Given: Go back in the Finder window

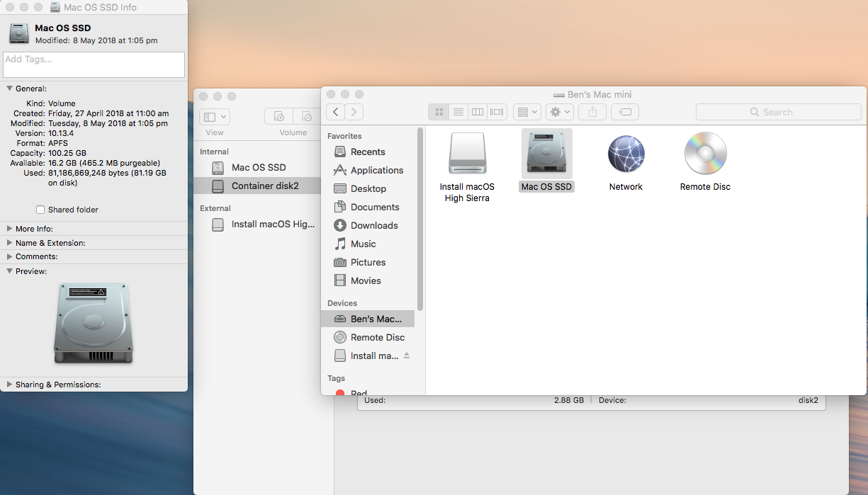Looking at the screenshot, I should (x=335, y=112).
